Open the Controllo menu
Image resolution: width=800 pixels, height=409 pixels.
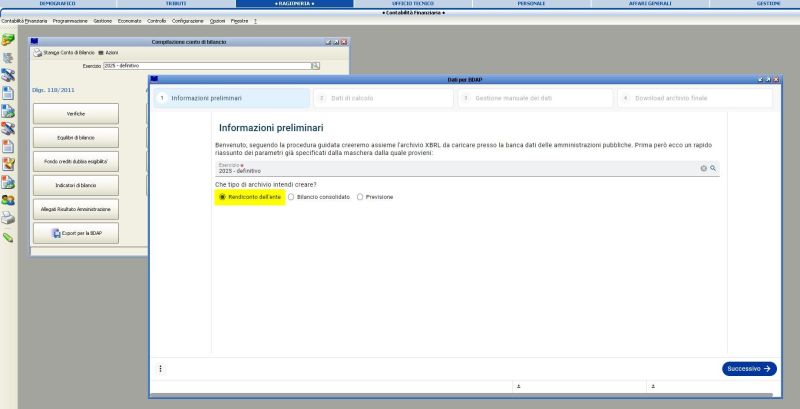pyautogui.click(x=157, y=21)
